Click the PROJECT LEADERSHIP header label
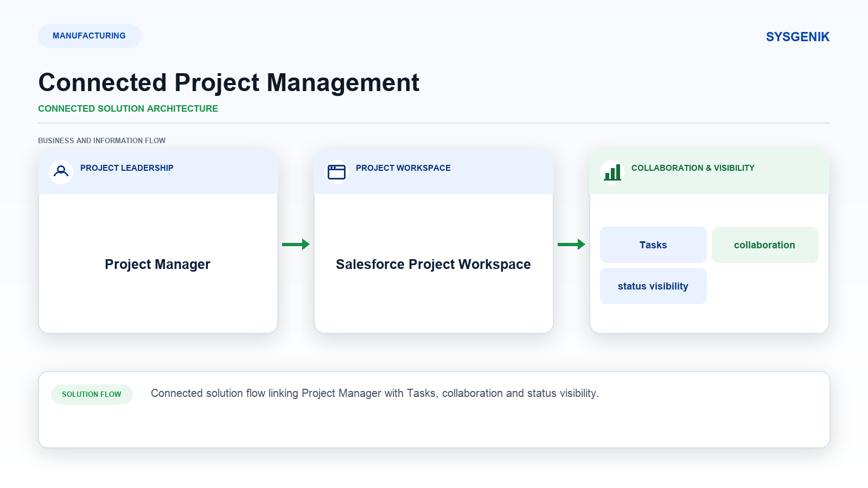Image resolution: width=868 pixels, height=488 pixels. click(x=127, y=168)
